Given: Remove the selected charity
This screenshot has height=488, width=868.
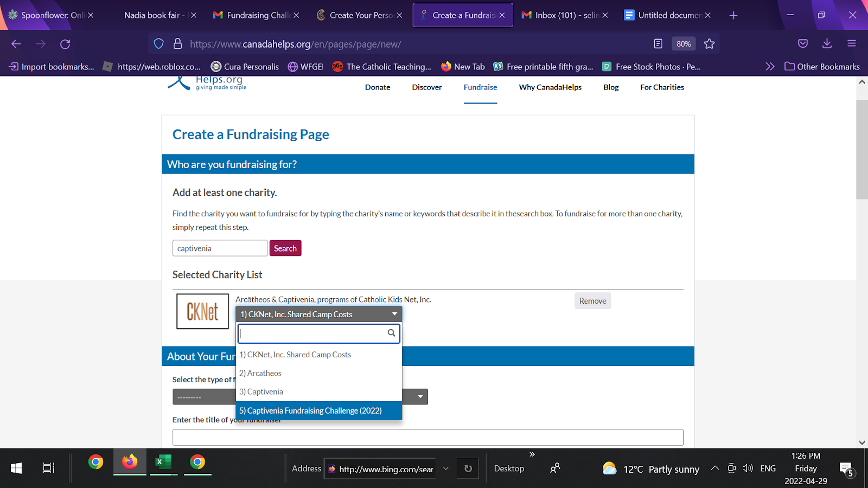Looking at the screenshot, I should [592, 301].
